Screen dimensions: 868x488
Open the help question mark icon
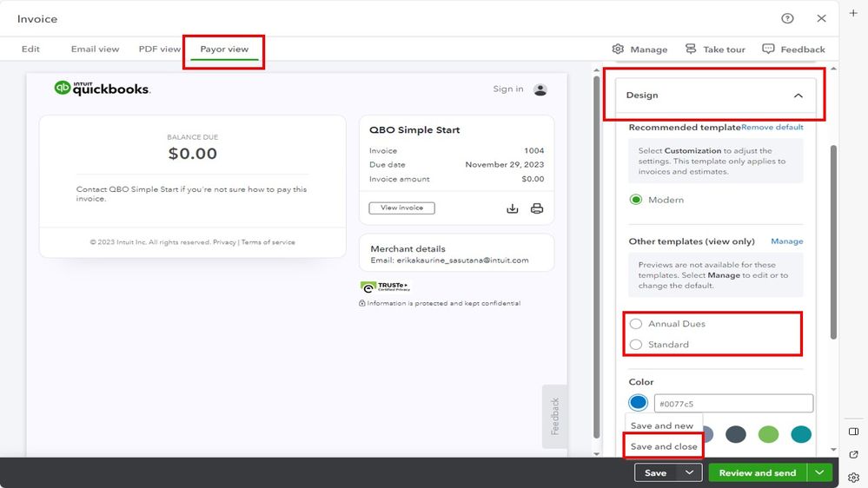tap(787, 18)
